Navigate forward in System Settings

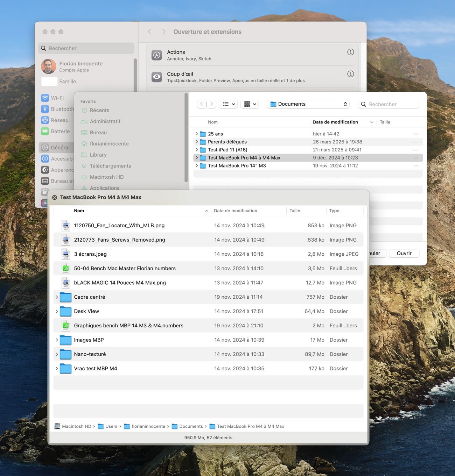pyautogui.click(x=163, y=32)
